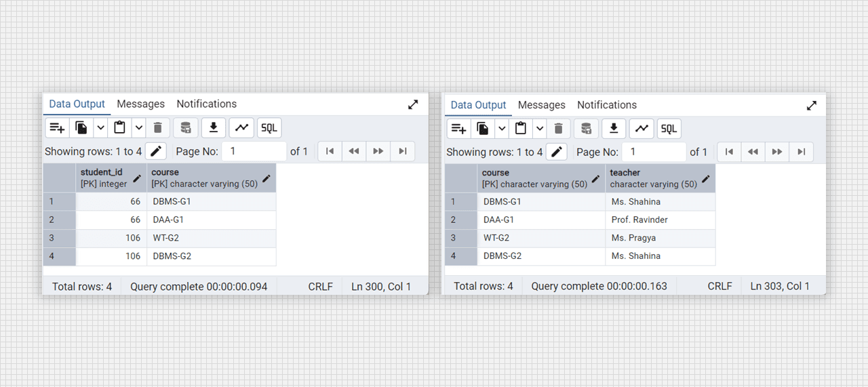Open Notifications tab in right panel
Viewport: 868px width, 387px height.
[607, 105]
